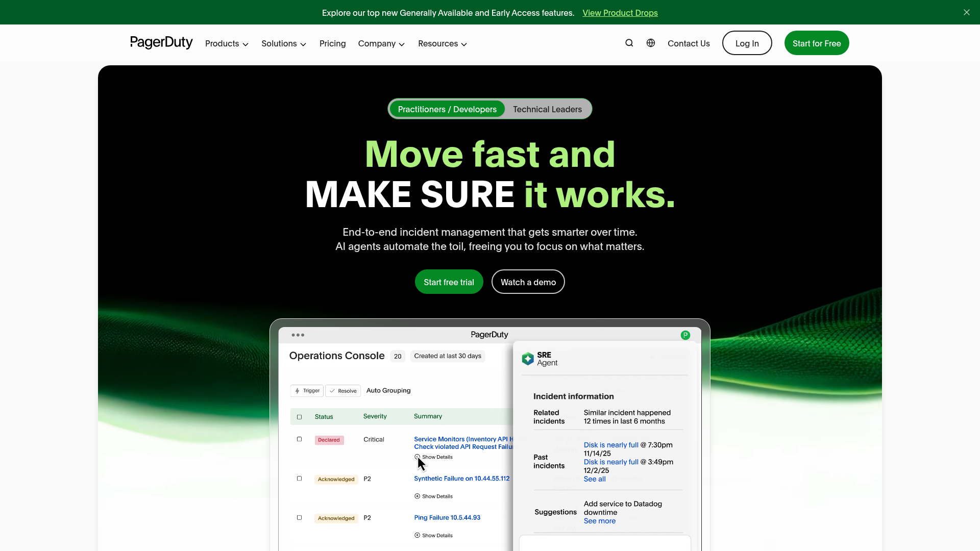Follow the View Product Drops link
Viewport: 980px width, 551px height.
(x=620, y=13)
